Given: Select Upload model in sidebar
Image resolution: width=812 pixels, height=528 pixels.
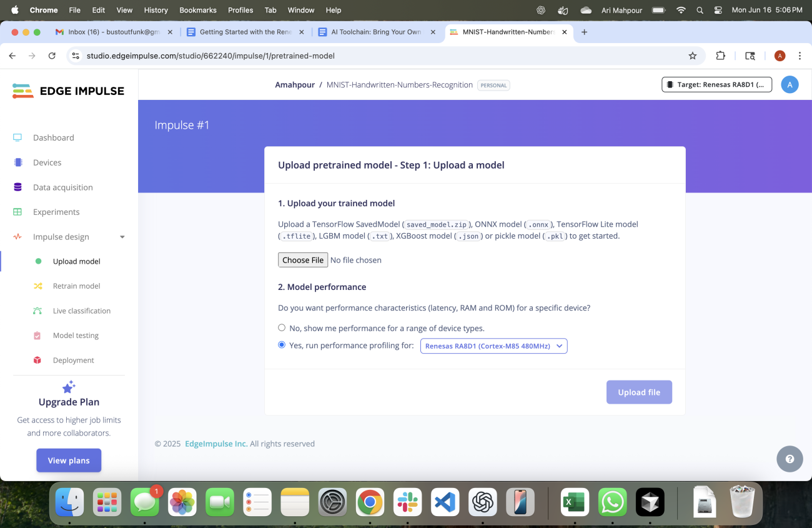Looking at the screenshot, I should [76, 261].
